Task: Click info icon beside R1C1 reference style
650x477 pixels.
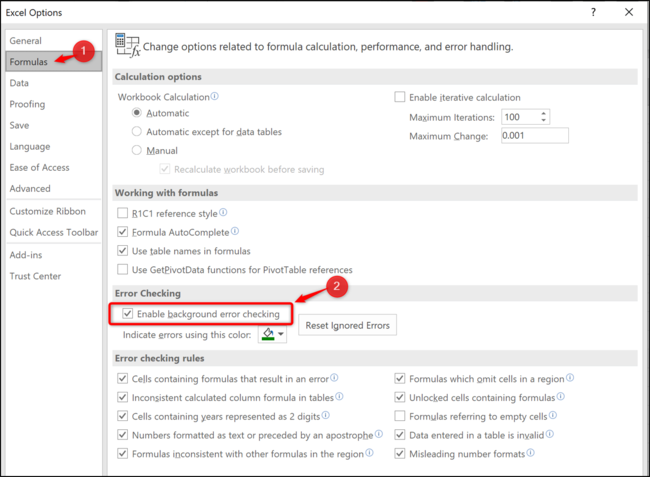Action: (x=223, y=212)
